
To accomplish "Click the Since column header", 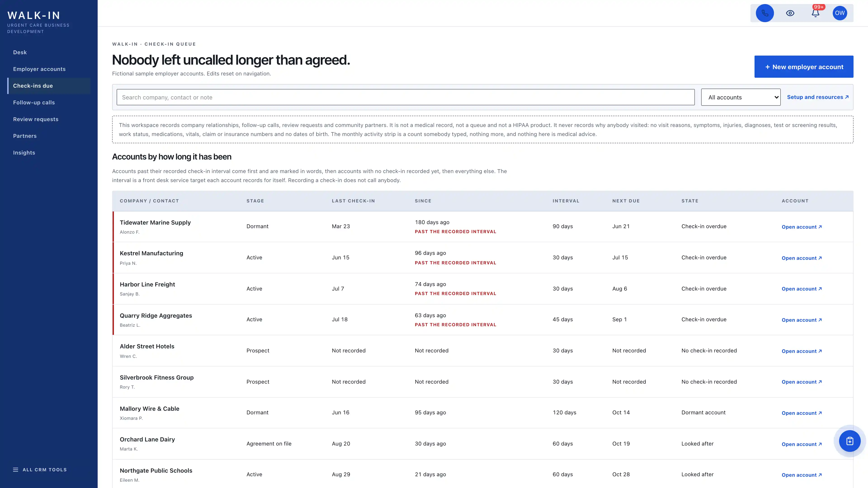I will tap(423, 201).
